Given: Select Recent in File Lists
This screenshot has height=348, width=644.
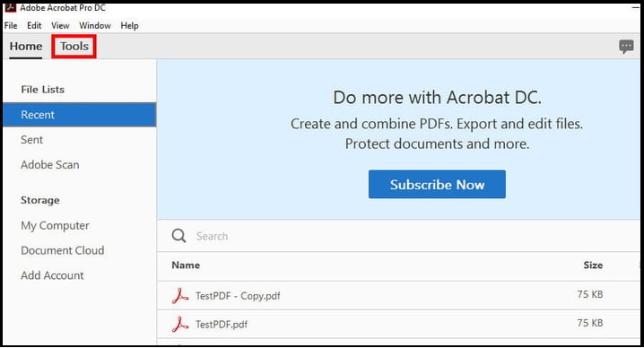Looking at the screenshot, I should [x=79, y=115].
